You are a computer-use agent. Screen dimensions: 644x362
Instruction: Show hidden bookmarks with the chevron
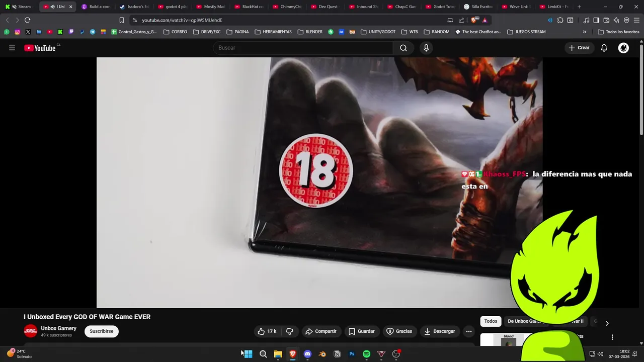point(584,32)
